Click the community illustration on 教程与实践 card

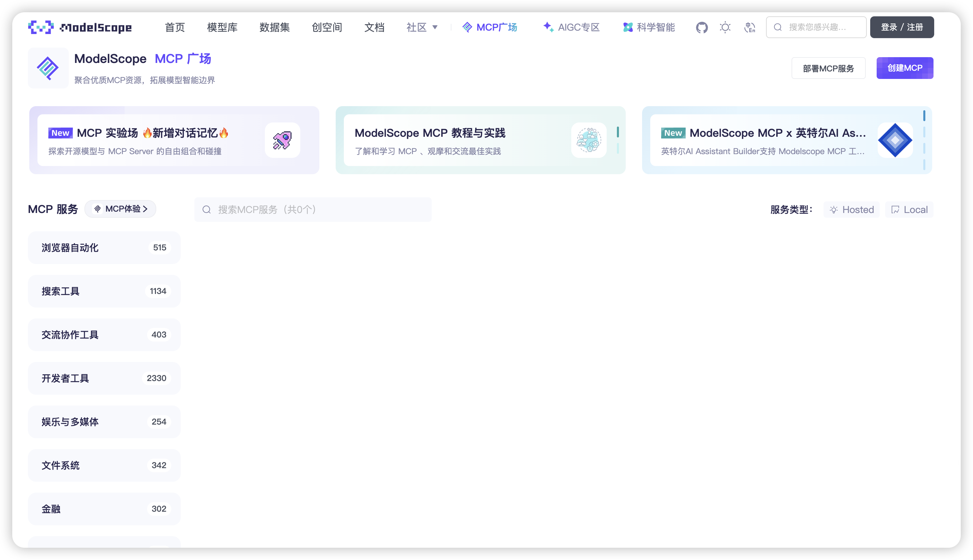589,140
